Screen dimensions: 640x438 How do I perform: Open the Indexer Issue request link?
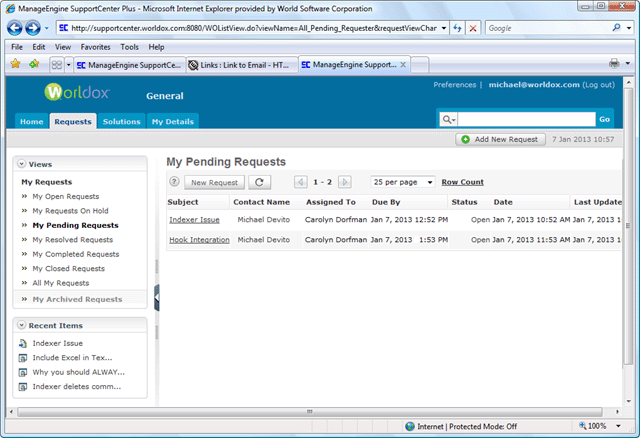click(194, 220)
